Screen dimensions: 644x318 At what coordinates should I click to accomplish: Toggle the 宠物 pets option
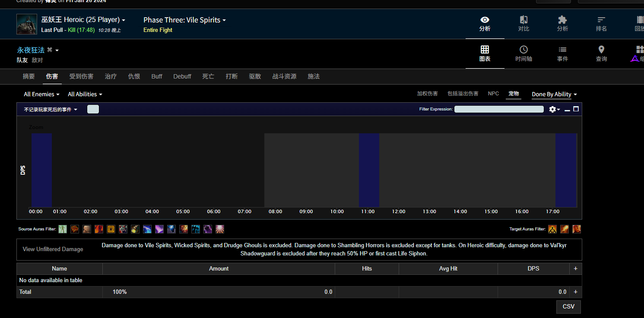coord(513,94)
